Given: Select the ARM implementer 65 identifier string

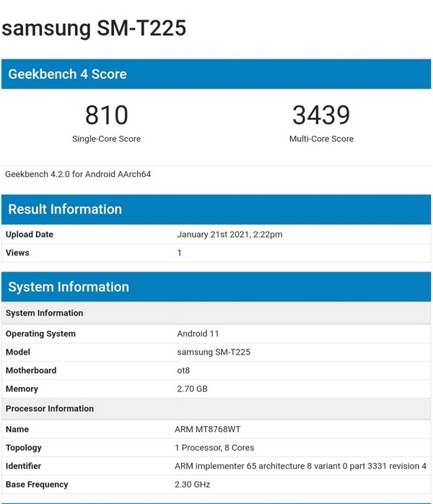Looking at the screenshot, I should coord(300,466).
